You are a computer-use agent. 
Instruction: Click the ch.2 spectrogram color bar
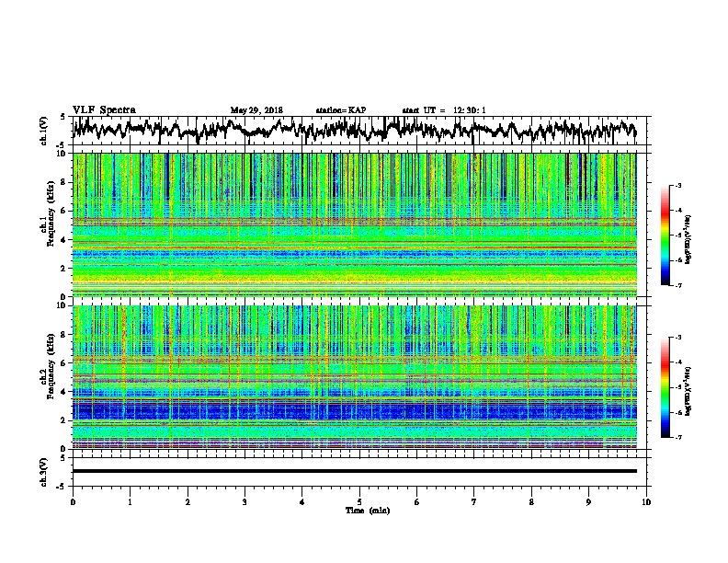665,387
